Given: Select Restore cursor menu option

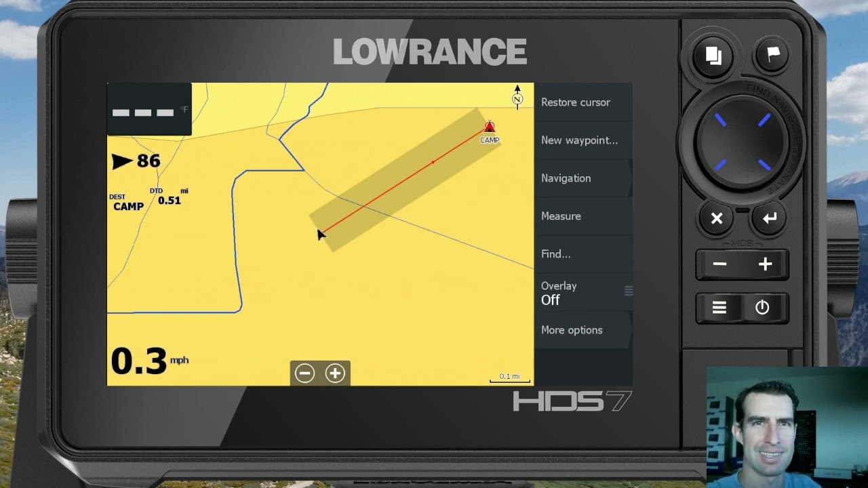Looking at the screenshot, I should point(583,102).
